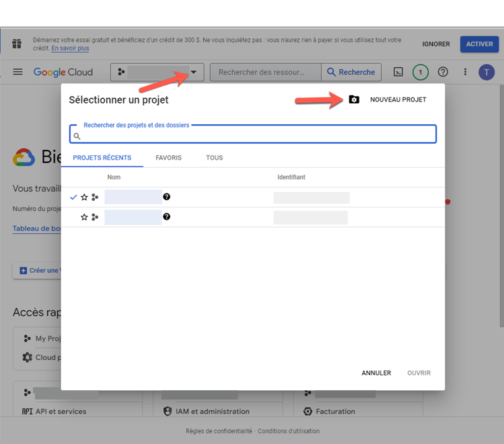
Task: Focus the Rechercher des ressources search field
Action: coord(265,72)
